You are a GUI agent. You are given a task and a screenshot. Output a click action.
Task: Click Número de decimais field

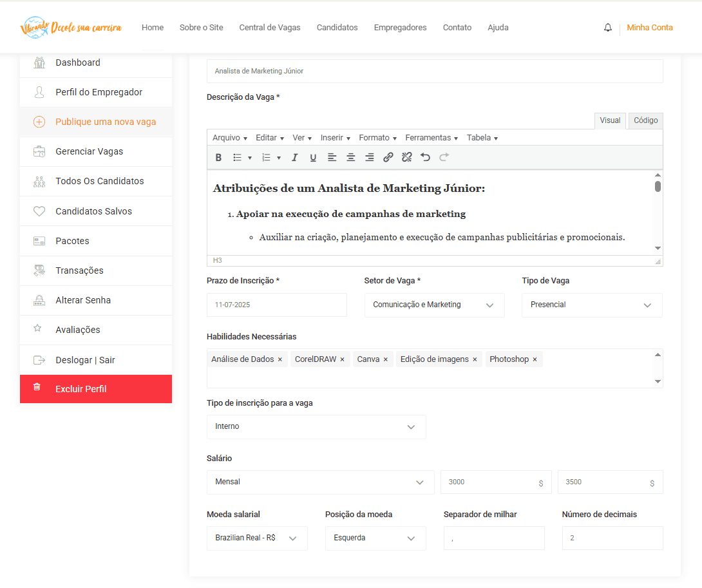pyautogui.click(x=612, y=538)
